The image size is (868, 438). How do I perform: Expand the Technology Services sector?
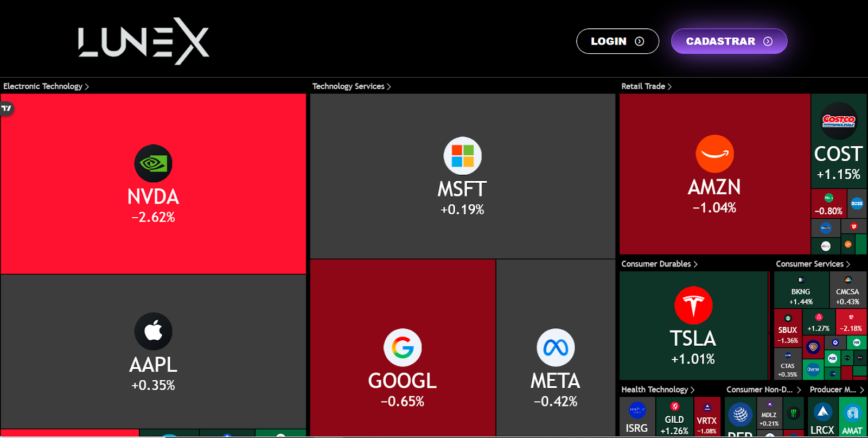pos(351,86)
